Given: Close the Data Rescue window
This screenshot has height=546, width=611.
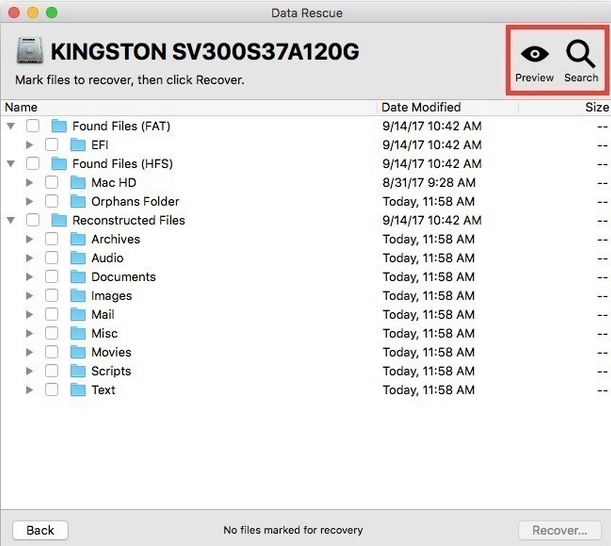Looking at the screenshot, I should click(x=14, y=13).
